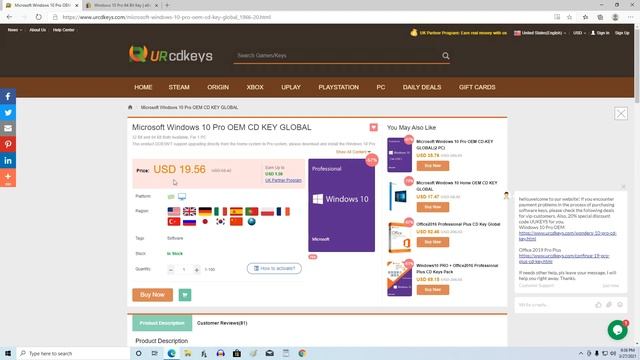Click the browser refresh icon
Image resolution: width=640 pixels, height=360 pixels.
[38, 17]
